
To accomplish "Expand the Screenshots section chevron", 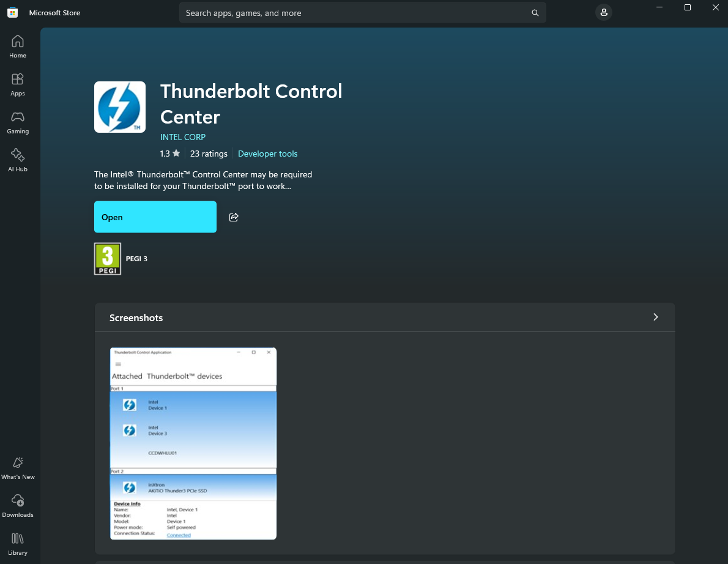I will [656, 317].
